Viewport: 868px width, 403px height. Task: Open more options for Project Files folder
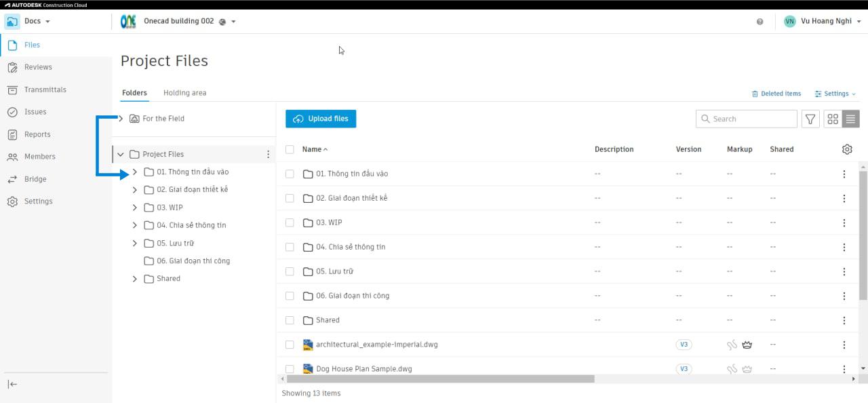[x=268, y=154]
